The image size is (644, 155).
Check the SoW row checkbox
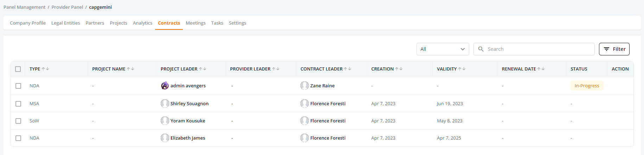(18, 121)
